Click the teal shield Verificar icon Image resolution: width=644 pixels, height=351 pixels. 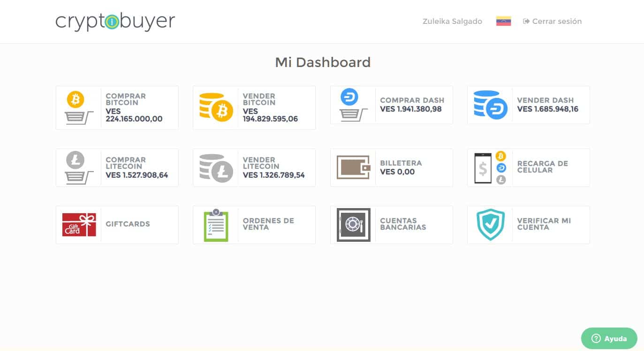[x=491, y=225]
